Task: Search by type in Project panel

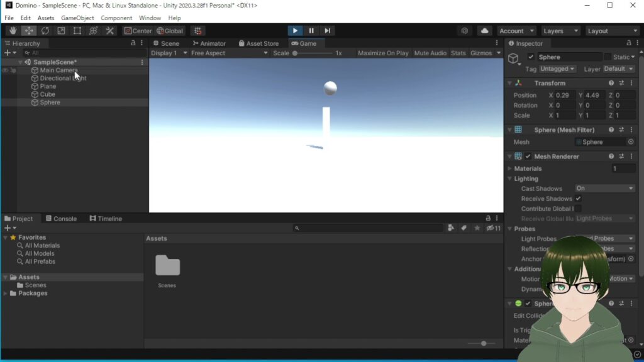Action: pyautogui.click(x=451, y=228)
